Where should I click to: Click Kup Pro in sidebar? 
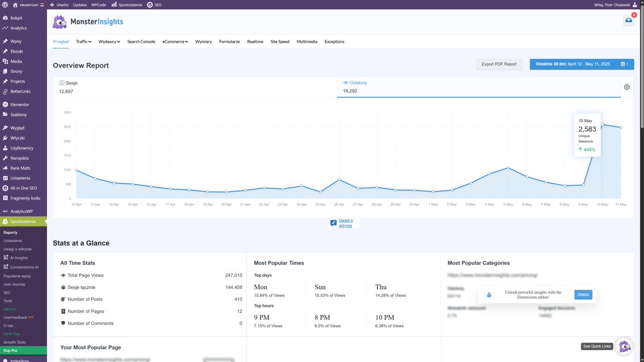coord(23,350)
